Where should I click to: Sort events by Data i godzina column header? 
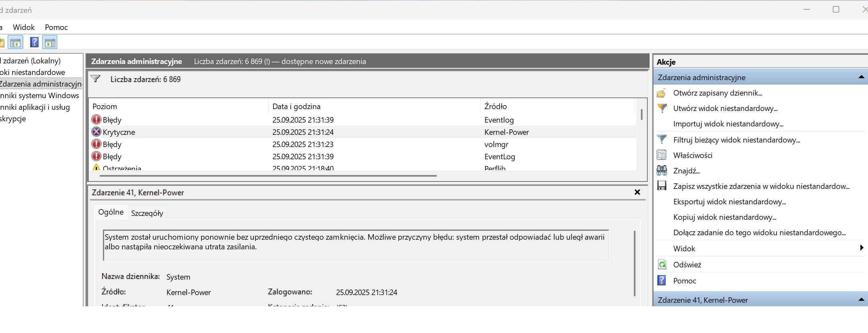pos(296,106)
